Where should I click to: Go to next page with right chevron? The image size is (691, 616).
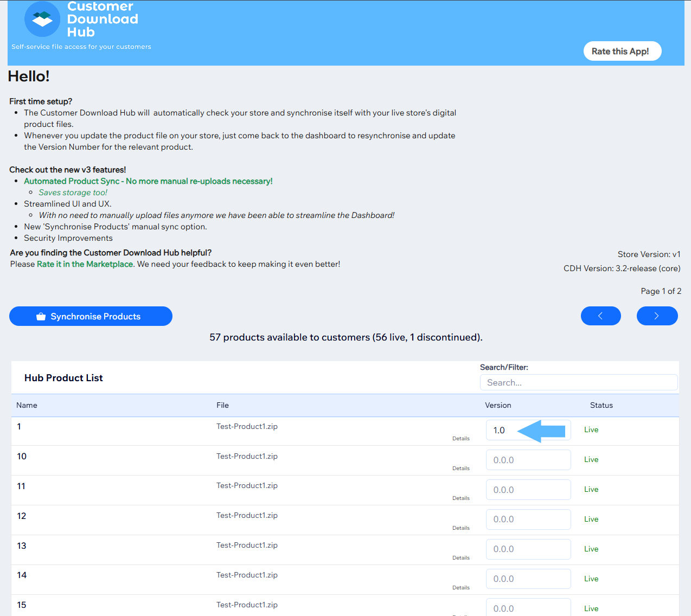pyautogui.click(x=657, y=316)
